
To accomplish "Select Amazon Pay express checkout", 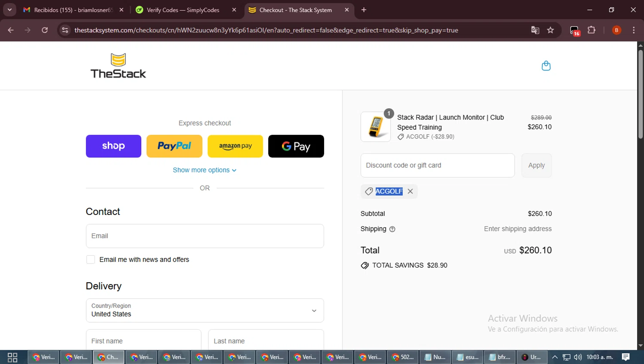I will click(235, 146).
